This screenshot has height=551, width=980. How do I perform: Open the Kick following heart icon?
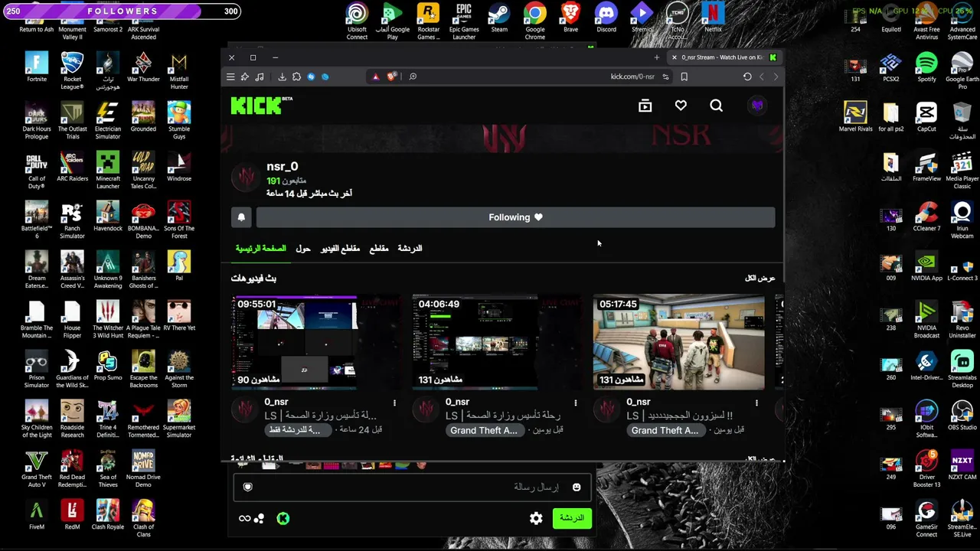(x=681, y=106)
